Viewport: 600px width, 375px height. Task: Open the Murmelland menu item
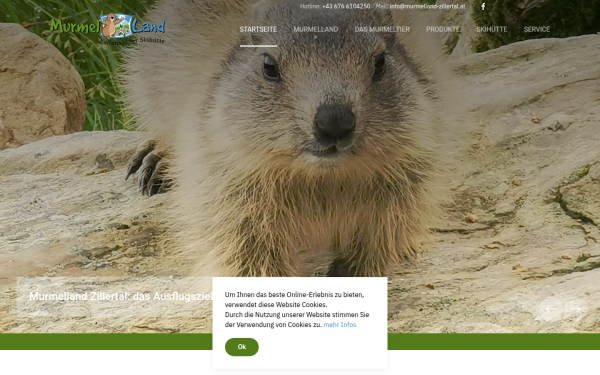[x=316, y=29]
